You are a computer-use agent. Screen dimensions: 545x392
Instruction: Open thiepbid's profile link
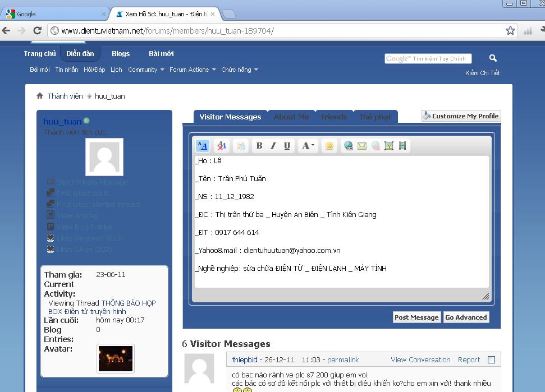point(245,359)
